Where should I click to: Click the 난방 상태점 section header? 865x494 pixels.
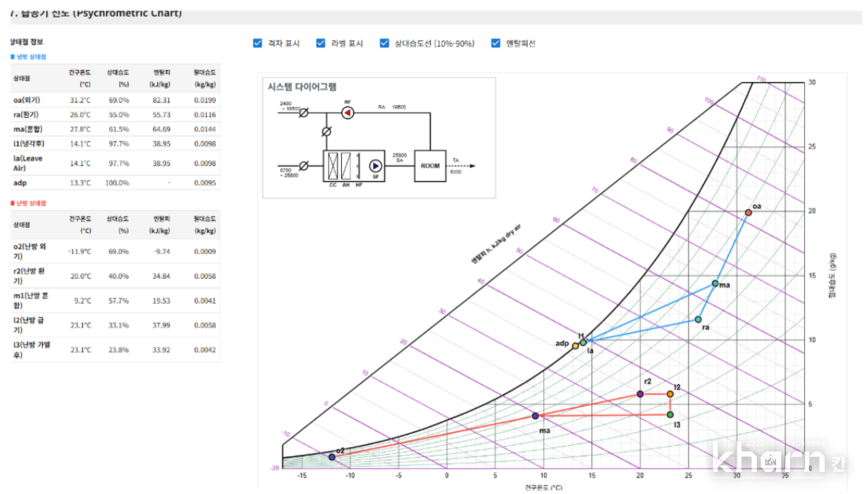30,203
